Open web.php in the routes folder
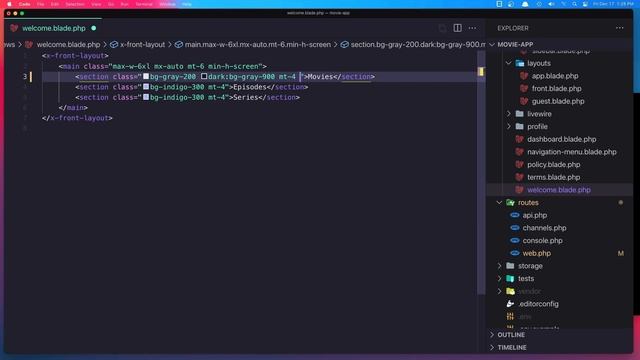Image resolution: width=640 pixels, height=360 pixels. 536,253
